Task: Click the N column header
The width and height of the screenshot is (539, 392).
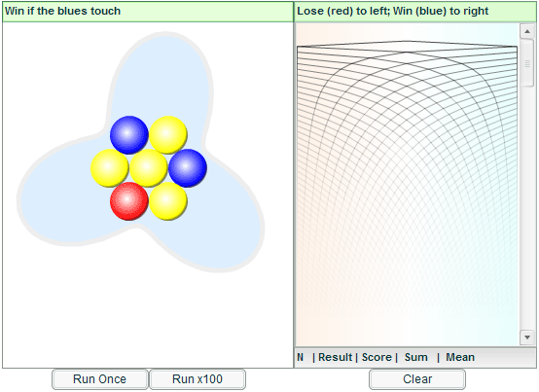Action: tap(301, 357)
